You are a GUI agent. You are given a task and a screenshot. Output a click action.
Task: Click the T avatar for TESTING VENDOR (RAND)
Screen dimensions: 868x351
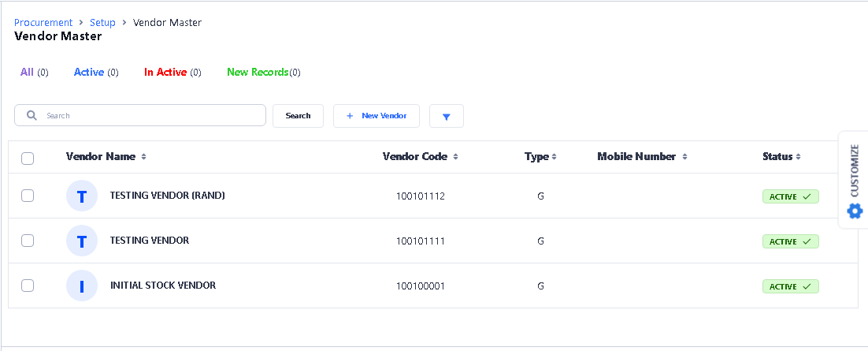click(x=82, y=196)
